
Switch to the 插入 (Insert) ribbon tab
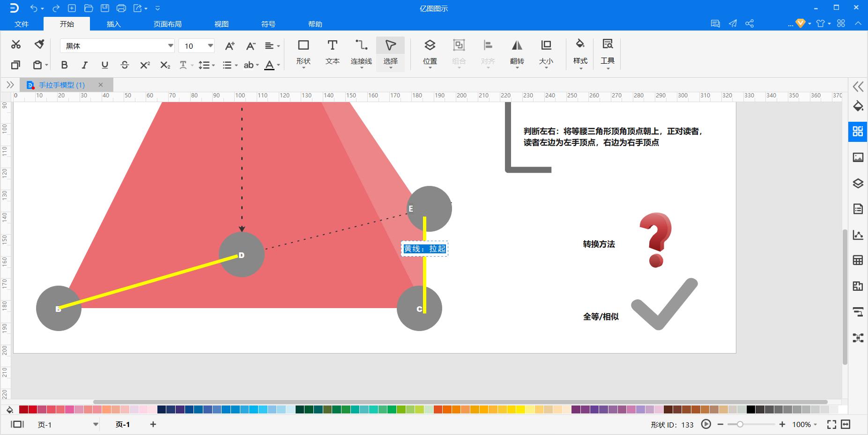(114, 24)
